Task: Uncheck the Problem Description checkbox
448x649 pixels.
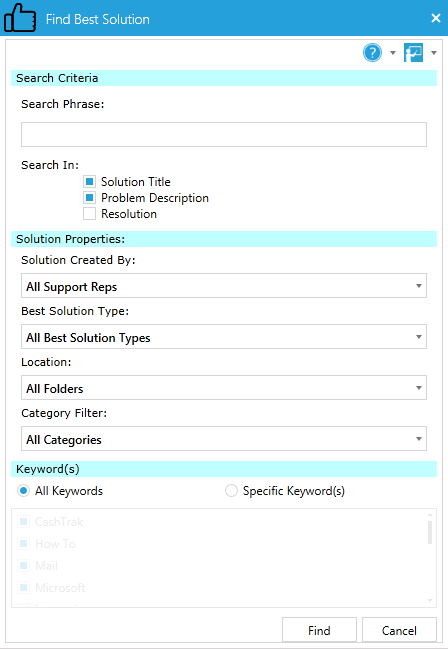Action: (89, 198)
